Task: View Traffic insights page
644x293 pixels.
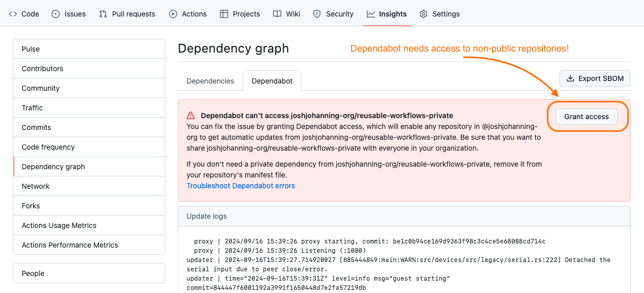Action: [32, 108]
